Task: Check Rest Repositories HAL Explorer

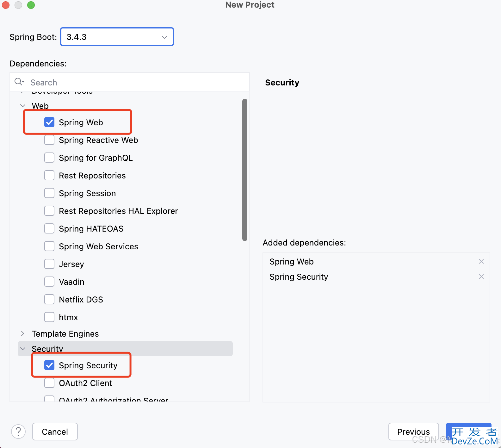Action: click(49, 211)
